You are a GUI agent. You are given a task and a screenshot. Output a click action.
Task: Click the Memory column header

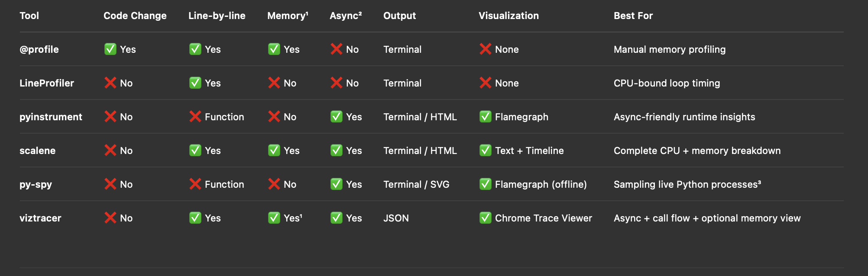(288, 16)
